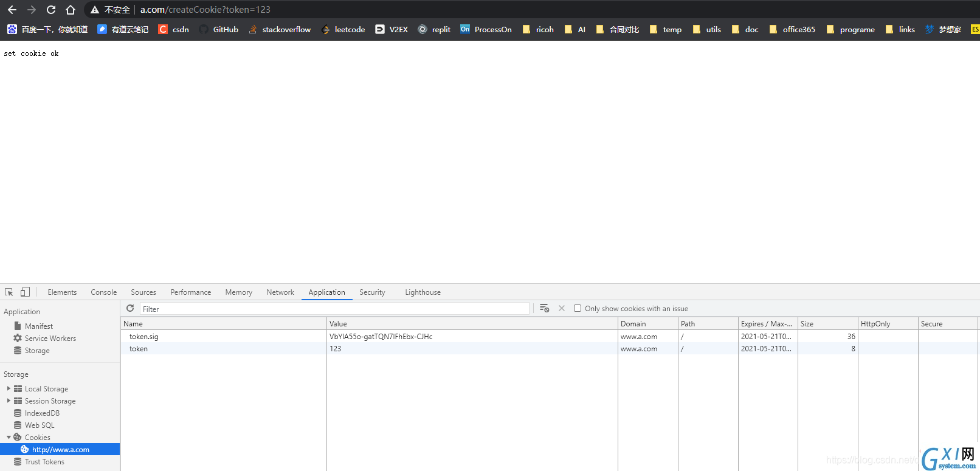The height and width of the screenshot is (471, 980).
Task: Sort cookies by the Name column header
Action: point(224,324)
